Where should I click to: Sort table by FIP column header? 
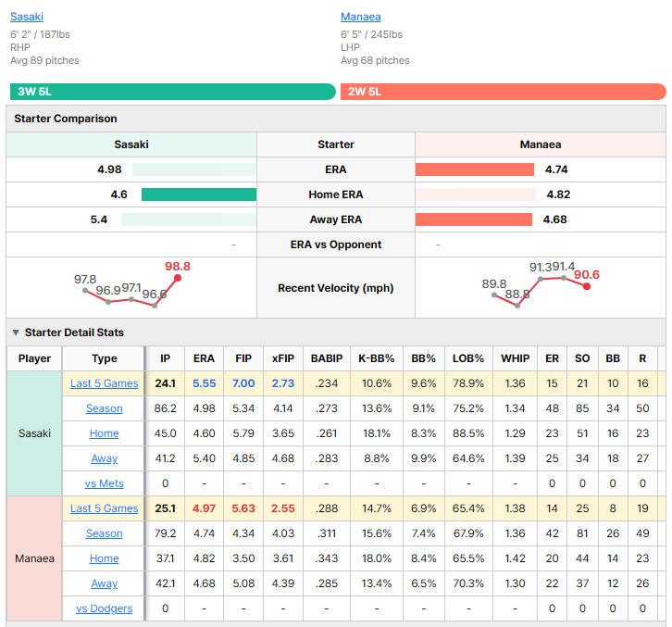[x=243, y=358]
